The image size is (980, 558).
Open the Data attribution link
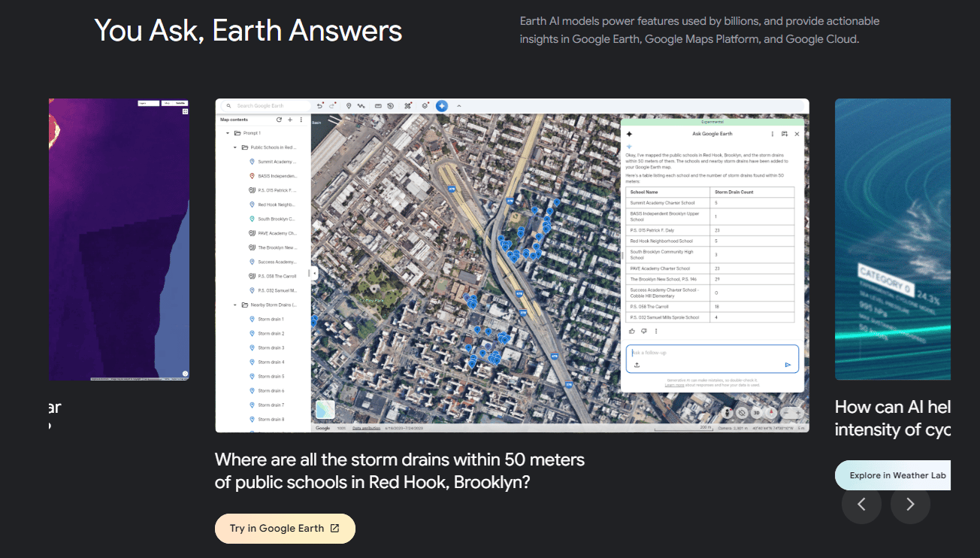click(367, 428)
